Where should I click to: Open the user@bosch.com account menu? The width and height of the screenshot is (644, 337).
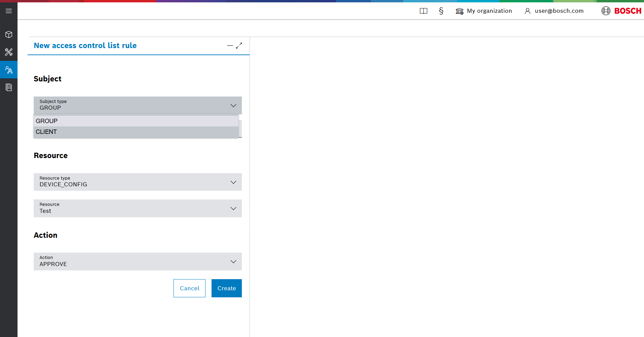click(x=554, y=11)
